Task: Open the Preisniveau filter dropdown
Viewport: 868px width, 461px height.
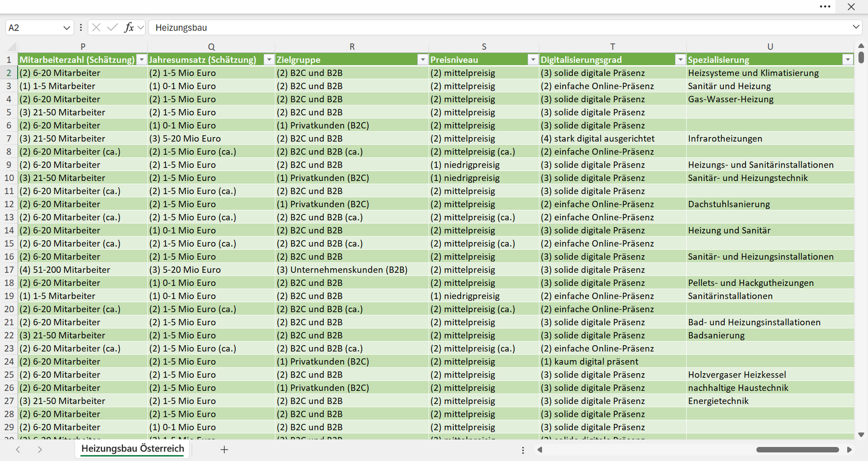Action: 533,60
